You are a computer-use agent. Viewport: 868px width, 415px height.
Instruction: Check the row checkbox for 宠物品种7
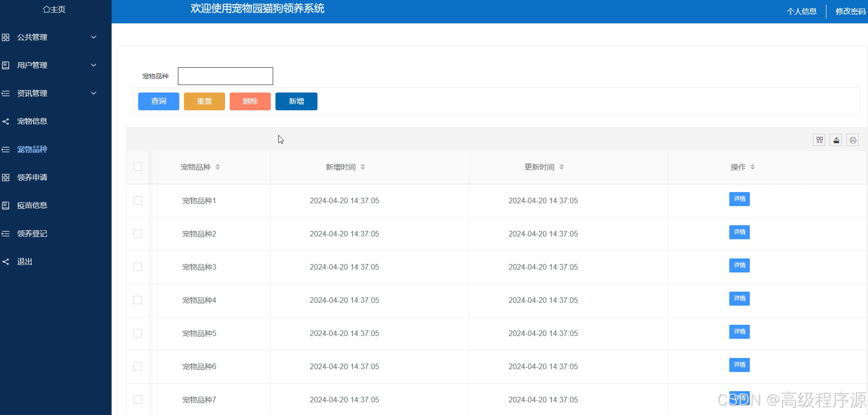(x=138, y=400)
